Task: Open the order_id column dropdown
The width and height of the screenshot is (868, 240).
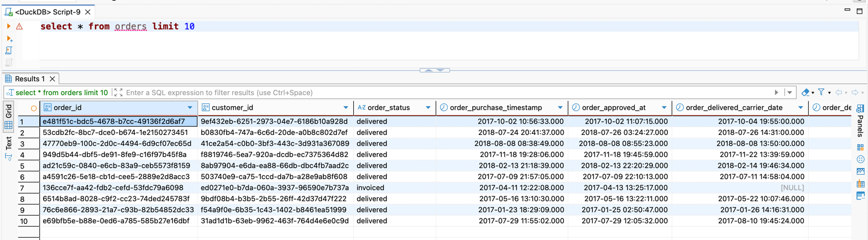Action: [190, 108]
